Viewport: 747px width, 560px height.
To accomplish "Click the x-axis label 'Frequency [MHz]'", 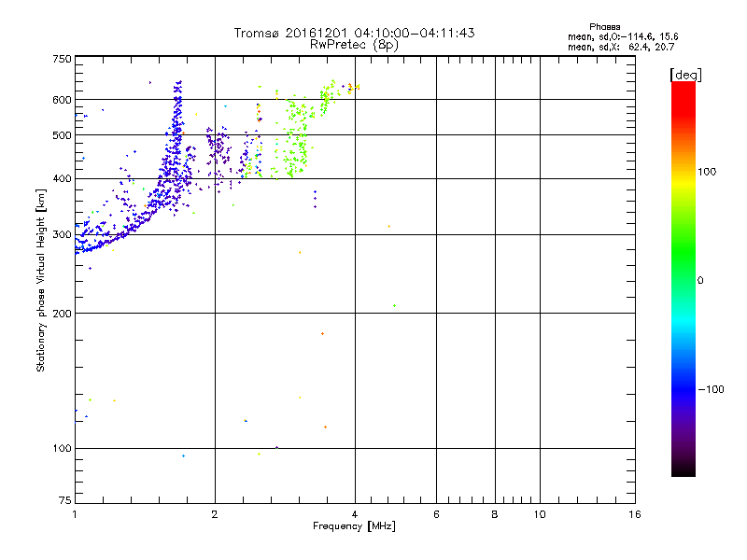I will [354, 526].
